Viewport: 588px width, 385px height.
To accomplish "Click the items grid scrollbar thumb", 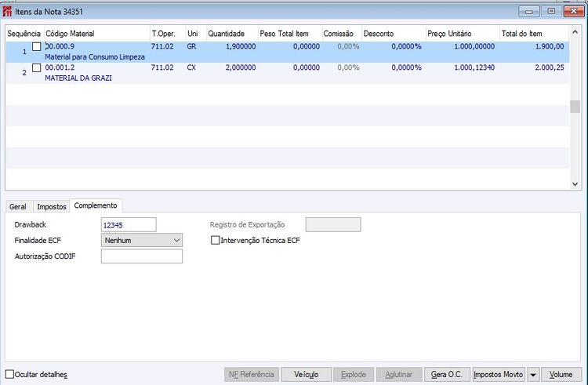I will coord(575,107).
